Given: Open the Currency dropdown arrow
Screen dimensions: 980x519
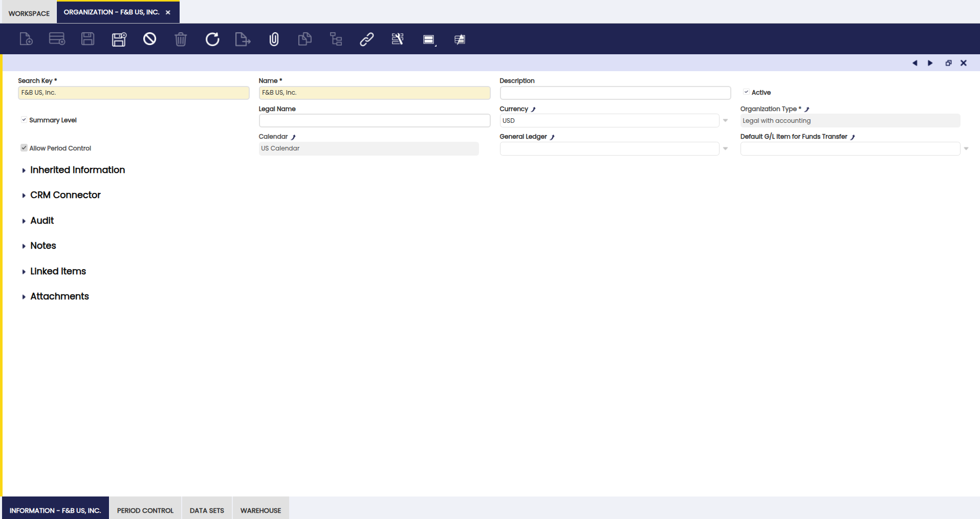Looking at the screenshot, I should click(725, 121).
